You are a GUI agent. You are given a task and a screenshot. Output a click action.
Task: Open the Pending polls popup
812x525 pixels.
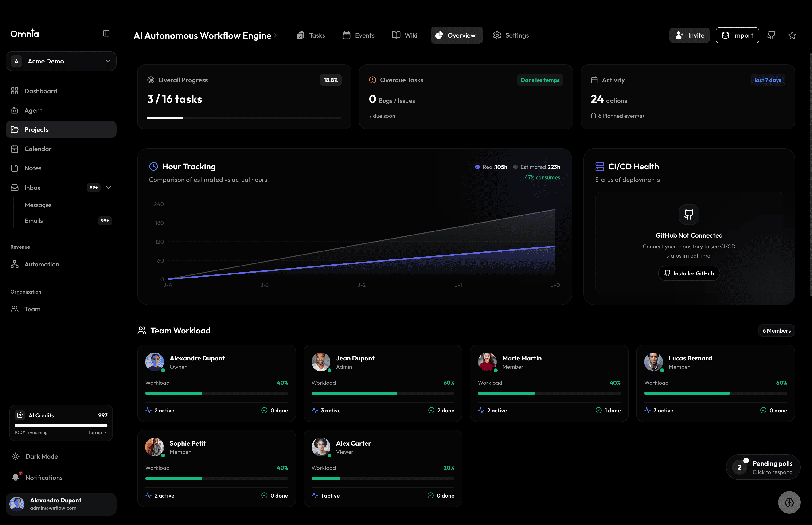coord(763,467)
